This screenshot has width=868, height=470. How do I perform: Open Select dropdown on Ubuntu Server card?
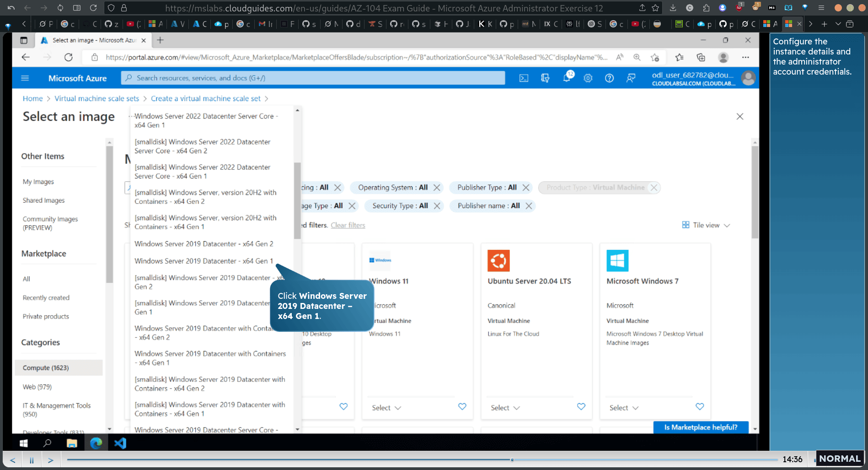505,408
